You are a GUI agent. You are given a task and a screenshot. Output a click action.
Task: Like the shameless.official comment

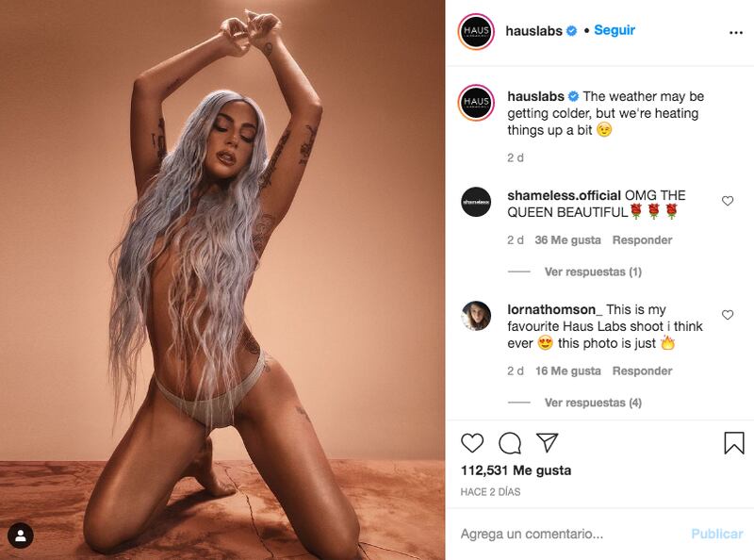(728, 201)
